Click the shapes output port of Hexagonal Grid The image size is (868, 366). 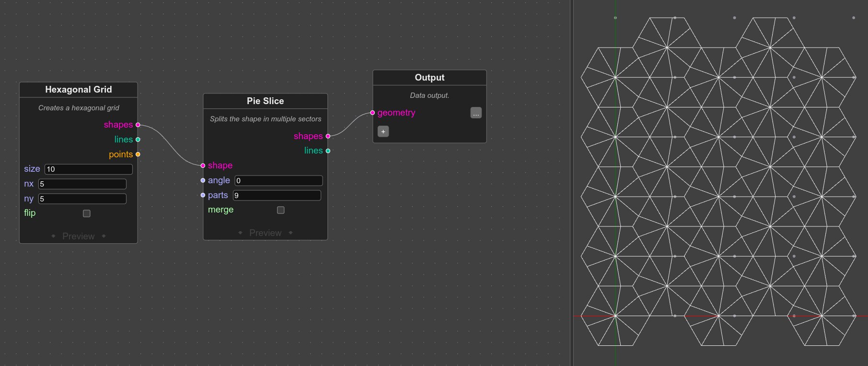tap(138, 125)
